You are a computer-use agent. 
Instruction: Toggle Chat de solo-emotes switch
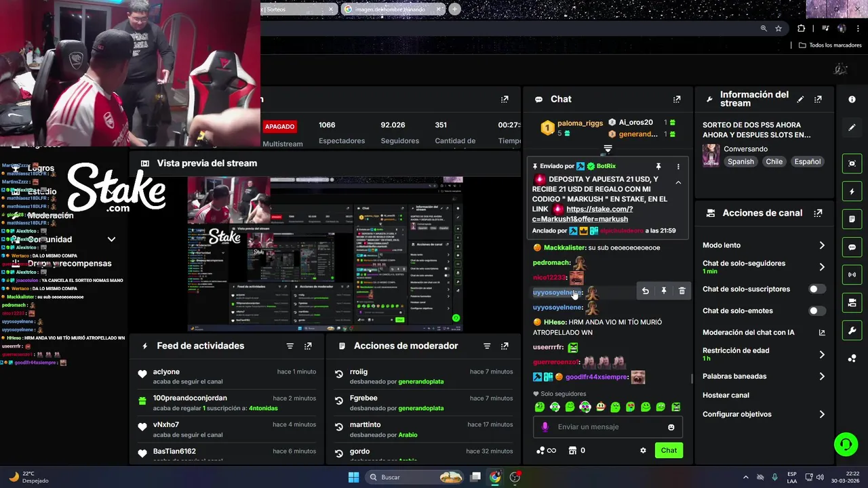click(817, 310)
